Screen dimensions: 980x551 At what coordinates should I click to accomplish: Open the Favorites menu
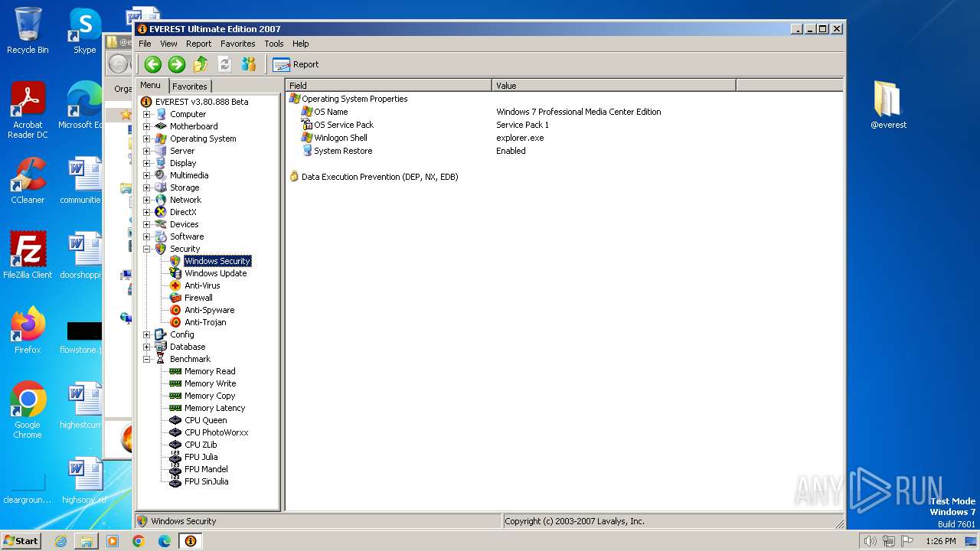(x=238, y=44)
